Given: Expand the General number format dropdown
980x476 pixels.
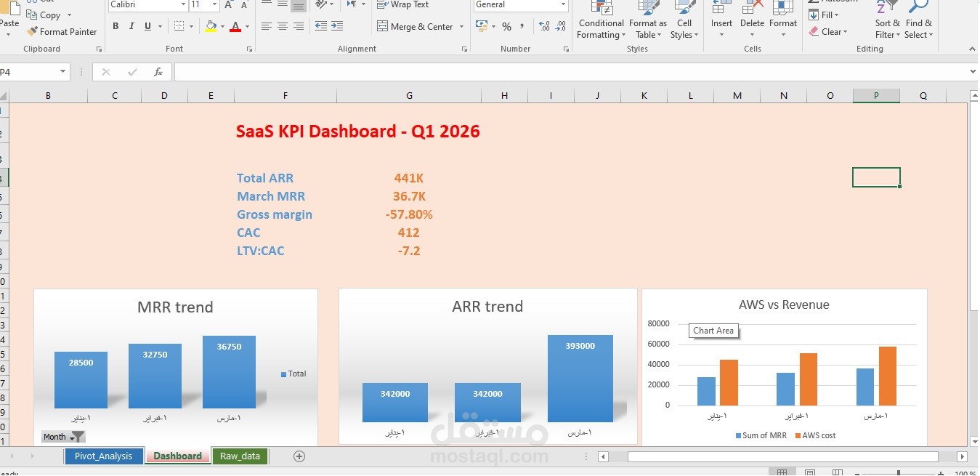Looking at the screenshot, I should pyautogui.click(x=563, y=4).
